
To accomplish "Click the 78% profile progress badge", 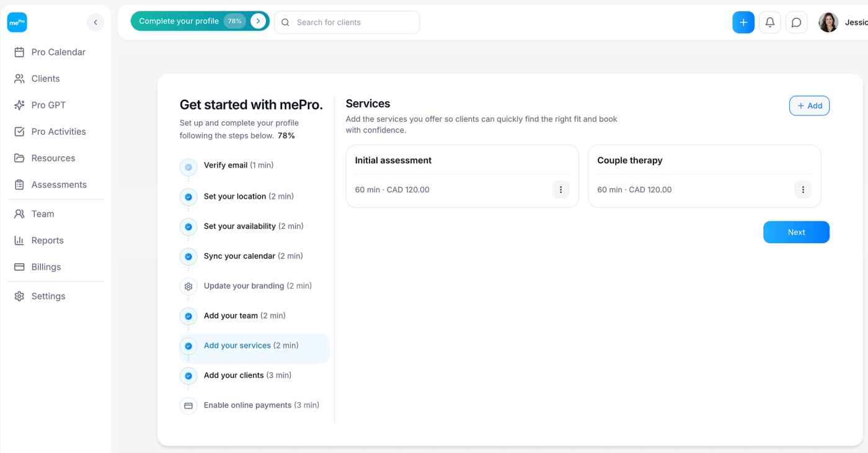I will (x=234, y=21).
